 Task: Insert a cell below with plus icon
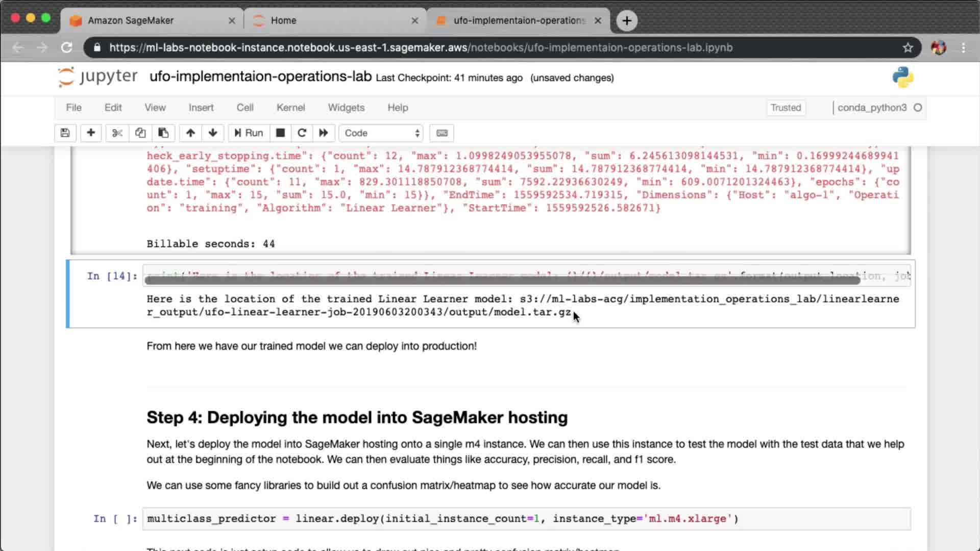click(91, 133)
